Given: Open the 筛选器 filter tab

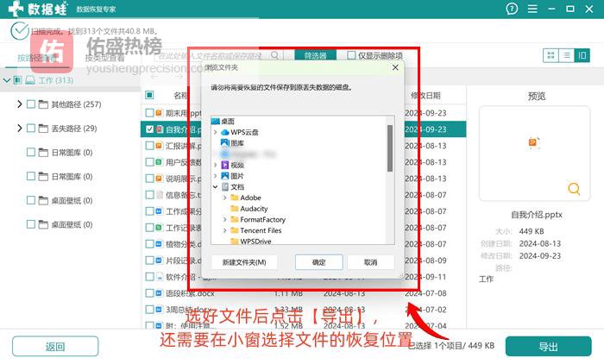Looking at the screenshot, I should pyautogui.click(x=315, y=56).
